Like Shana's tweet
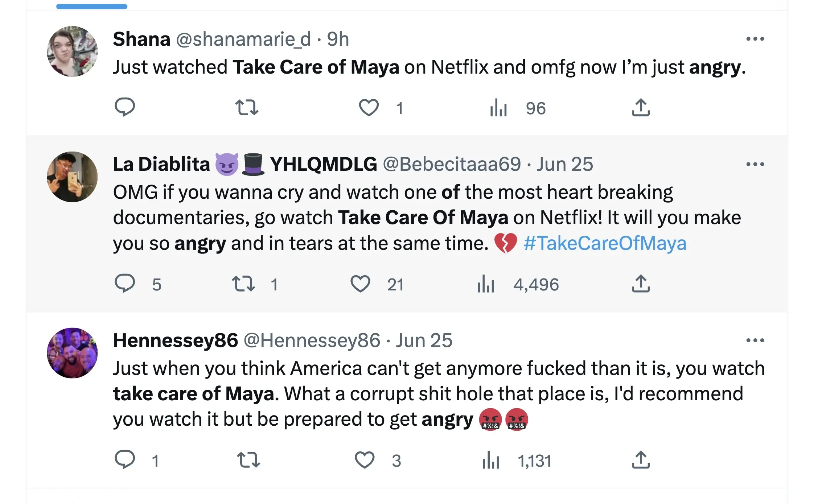814x504 pixels. click(x=369, y=108)
